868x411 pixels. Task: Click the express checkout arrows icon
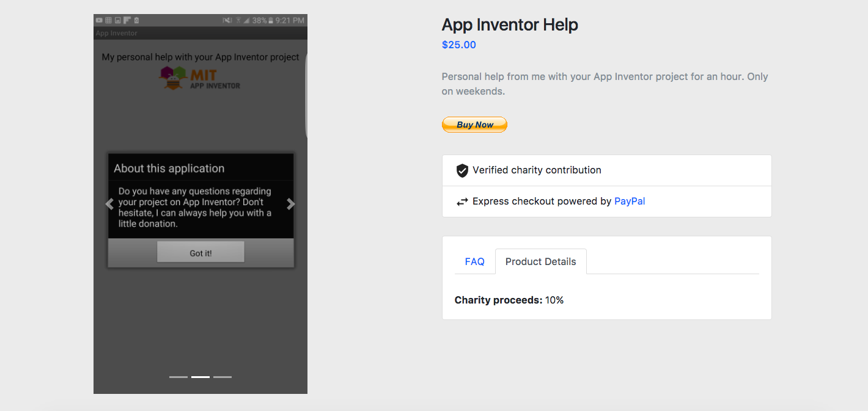[x=462, y=202]
